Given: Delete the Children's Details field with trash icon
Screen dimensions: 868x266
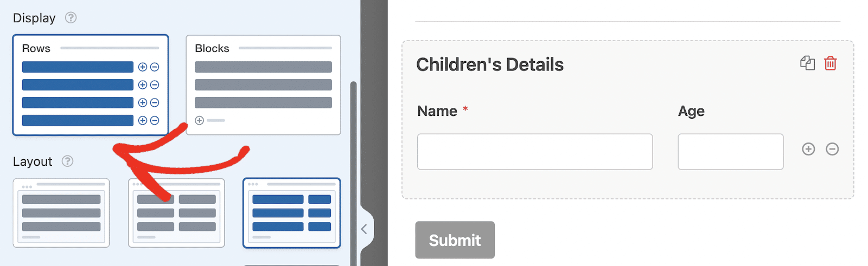Looking at the screenshot, I should [x=830, y=63].
